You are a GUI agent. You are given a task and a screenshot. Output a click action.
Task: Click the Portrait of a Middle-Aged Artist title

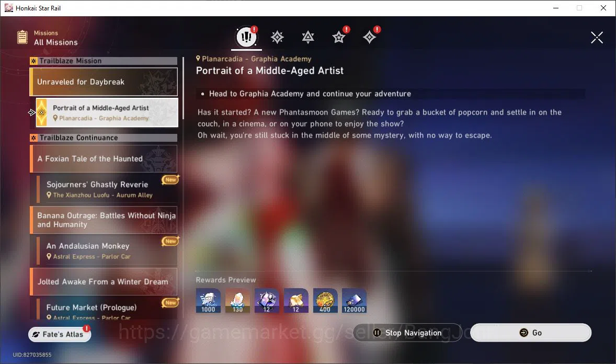click(x=269, y=71)
